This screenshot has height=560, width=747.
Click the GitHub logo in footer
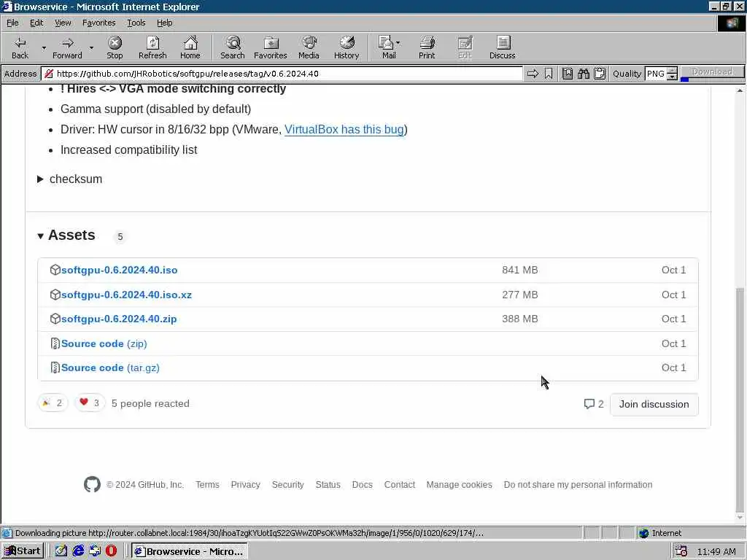(92, 484)
